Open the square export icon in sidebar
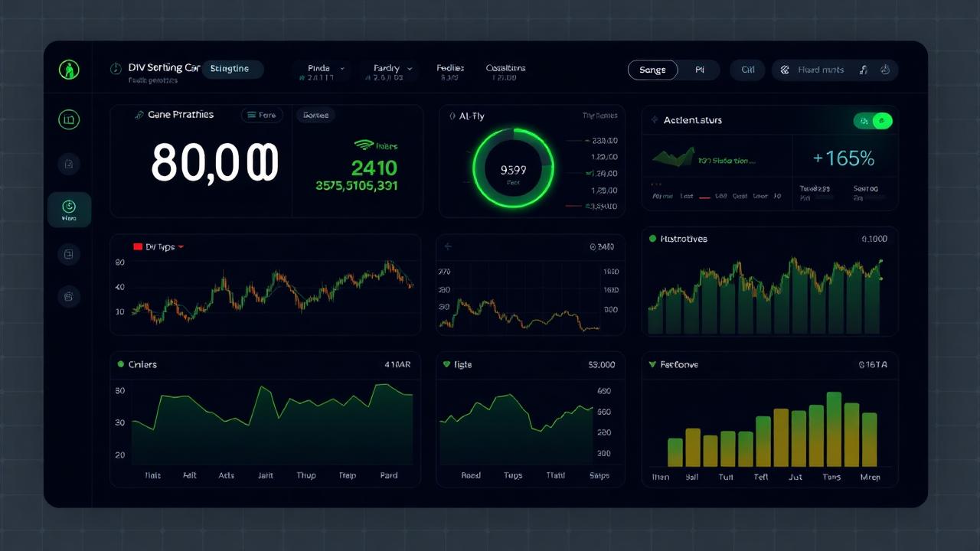This screenshot has width=980, height=551. coord(69,254)
